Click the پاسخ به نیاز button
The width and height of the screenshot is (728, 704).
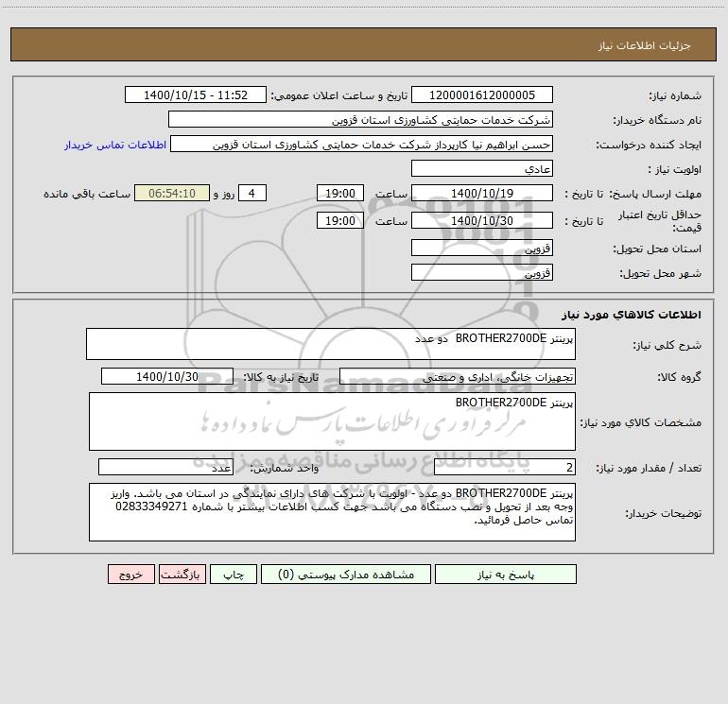tap(505, 575)
